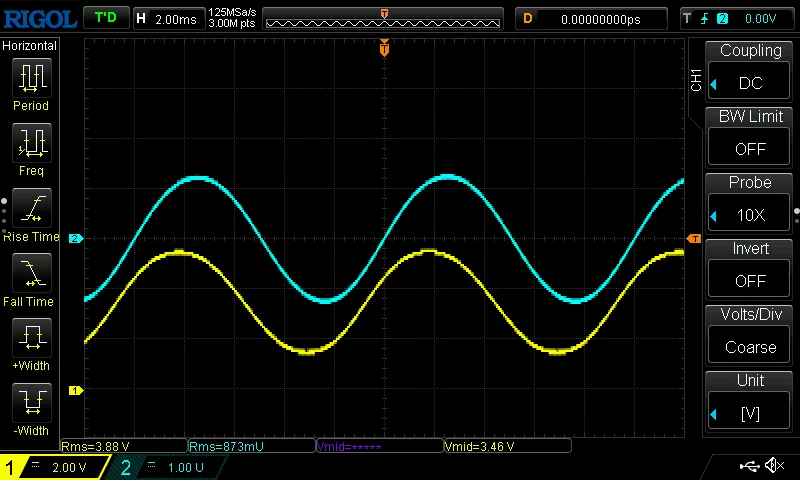Select the -Width measurement icon
Image resolution: width=800 pixels, height=480 pixels.
[x=31, y=404]
